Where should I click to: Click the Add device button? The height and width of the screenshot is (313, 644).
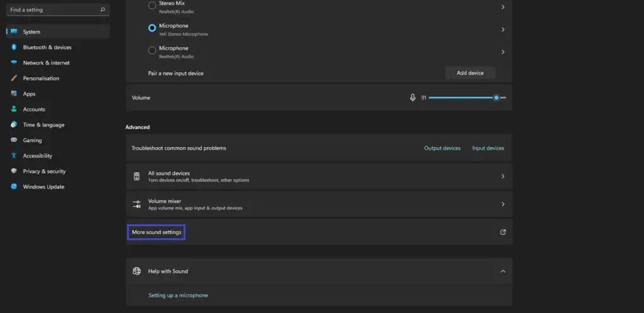pos(470,73)
